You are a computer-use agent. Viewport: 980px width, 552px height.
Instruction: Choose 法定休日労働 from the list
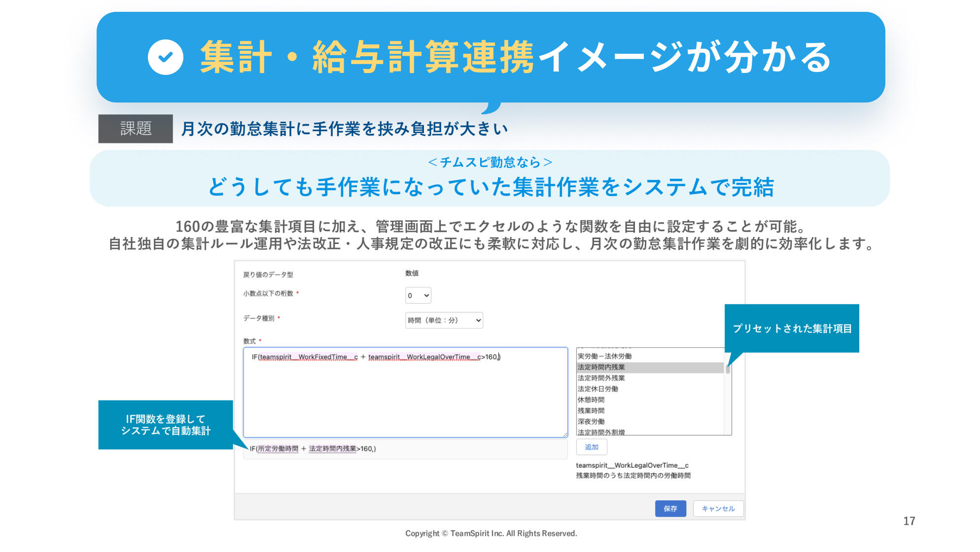598,389
